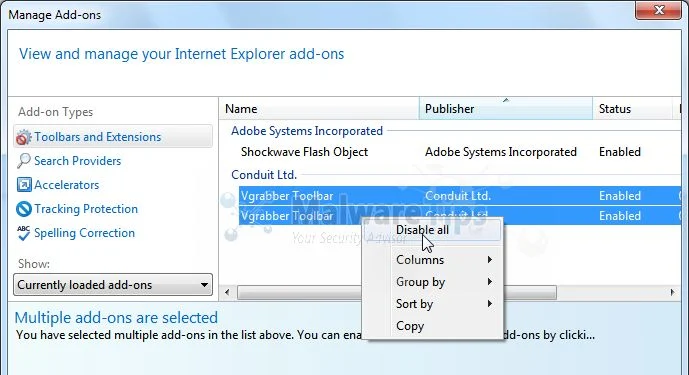This screenshot has width=689, height=375.
Task: Click the horizontal scrollbar left arrow
Action: click(227, 292)
